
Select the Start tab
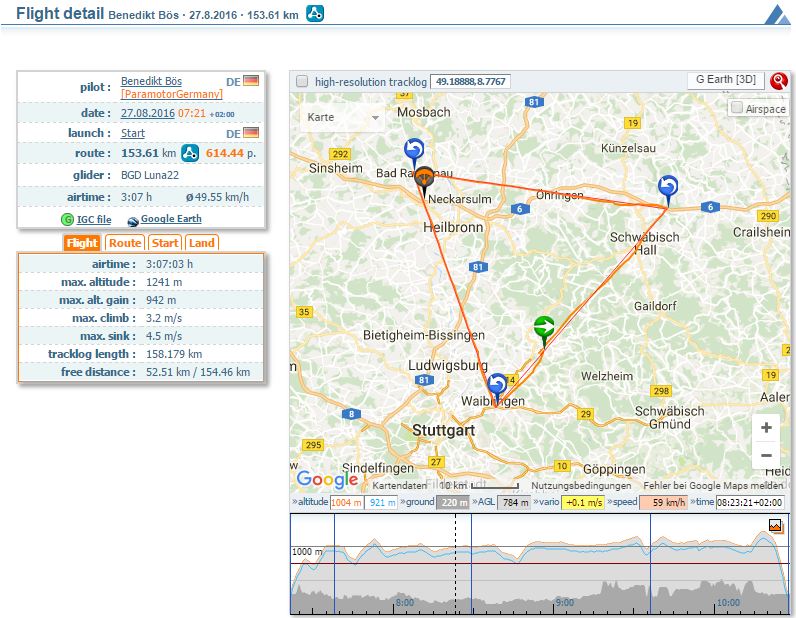click(x=165, y=243)
